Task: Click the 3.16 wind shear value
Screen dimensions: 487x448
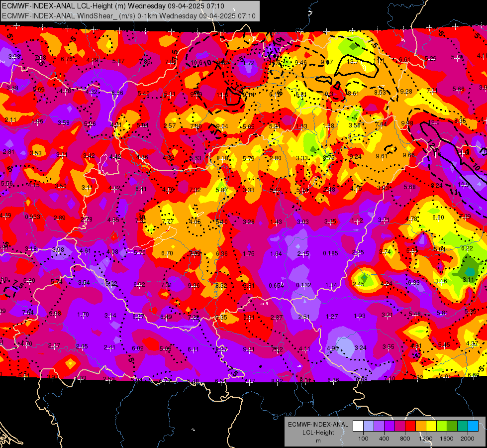Action: [x=441, y=281]
